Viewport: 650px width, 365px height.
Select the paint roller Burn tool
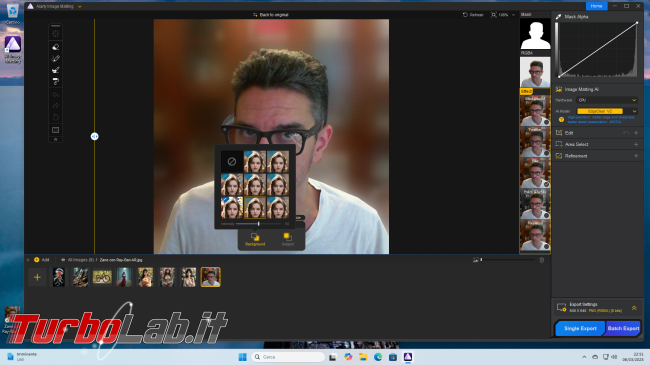56,81
